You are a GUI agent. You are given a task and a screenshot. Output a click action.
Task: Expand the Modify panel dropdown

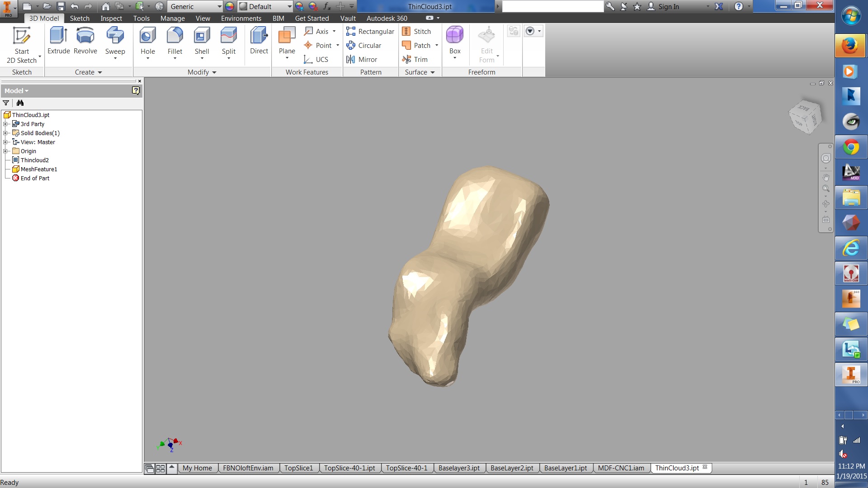[202, 72]
